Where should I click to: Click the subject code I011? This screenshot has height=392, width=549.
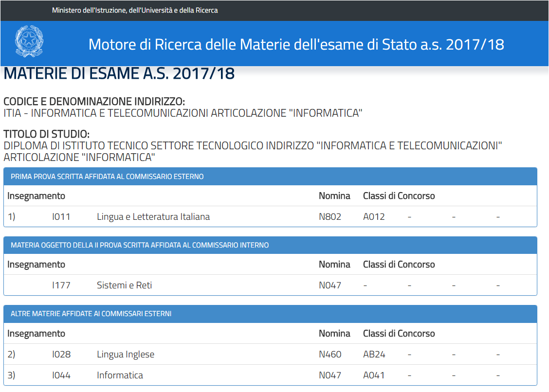click(x=61, y=216)
